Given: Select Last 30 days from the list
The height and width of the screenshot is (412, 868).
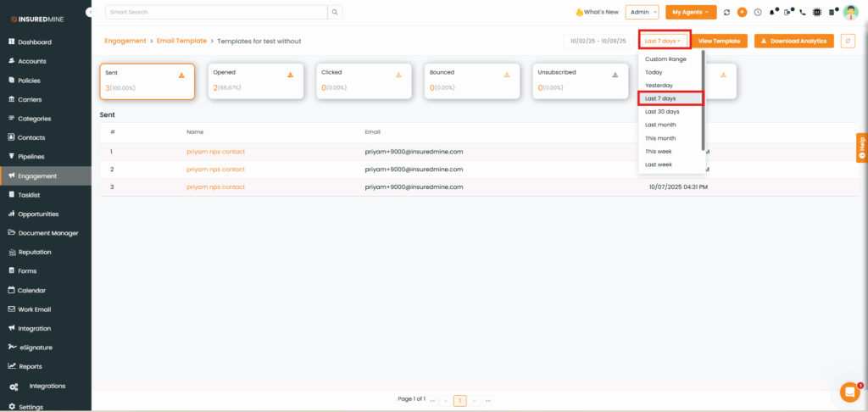Looking at the screenshot, I should point(662,111).
